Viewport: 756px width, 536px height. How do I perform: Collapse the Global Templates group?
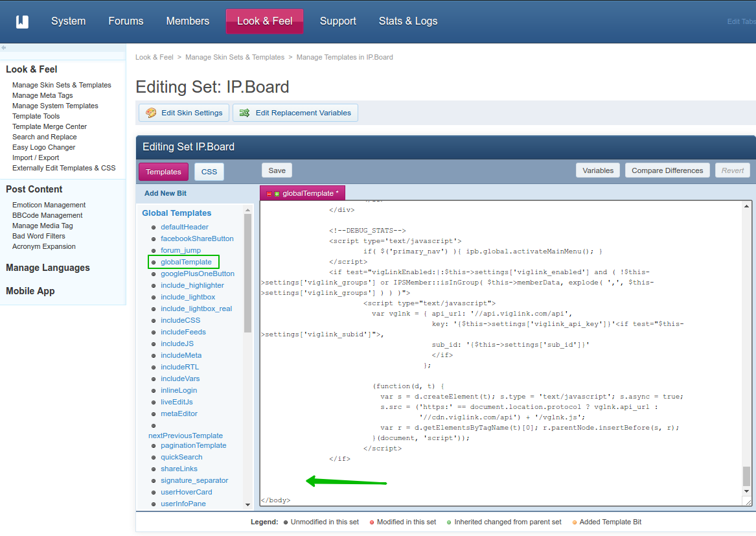click(176, 213)
